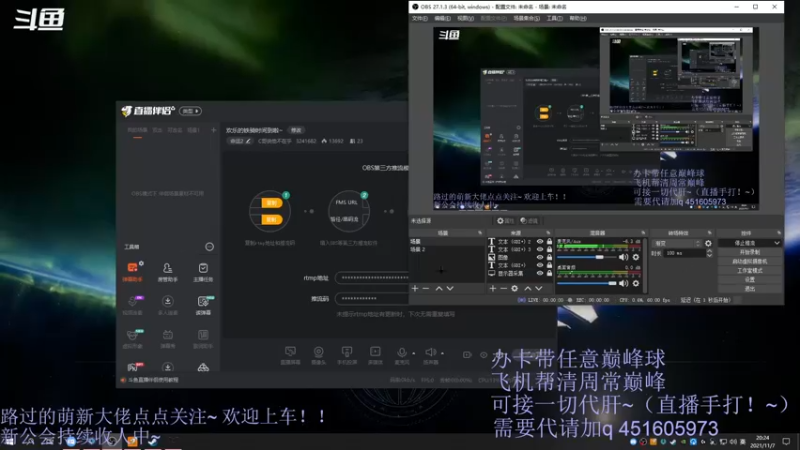Mute the desktop audio channel in OBS mixer
Image resolution: width=800 pixels, height=450 pixels.
tap(623, 283)
